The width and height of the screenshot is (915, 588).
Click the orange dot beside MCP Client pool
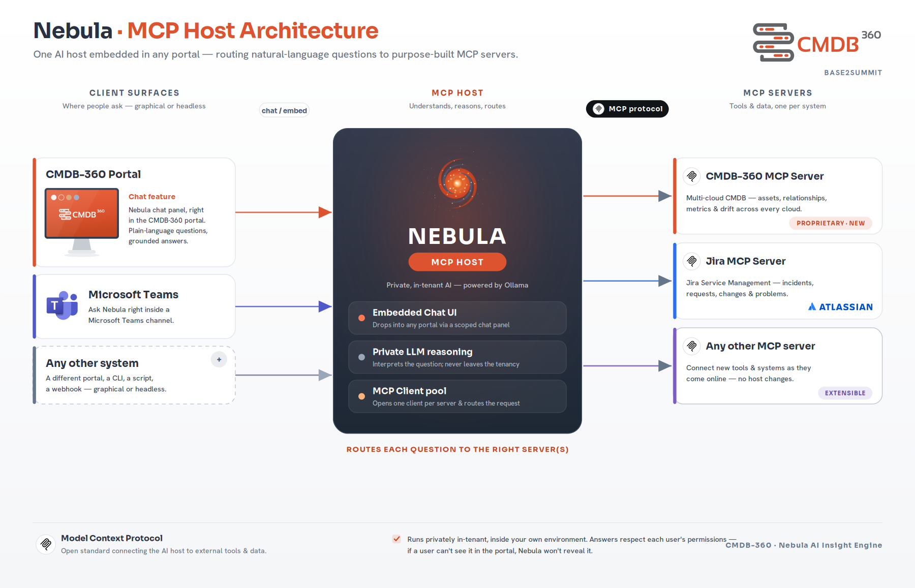click(361, 396)
